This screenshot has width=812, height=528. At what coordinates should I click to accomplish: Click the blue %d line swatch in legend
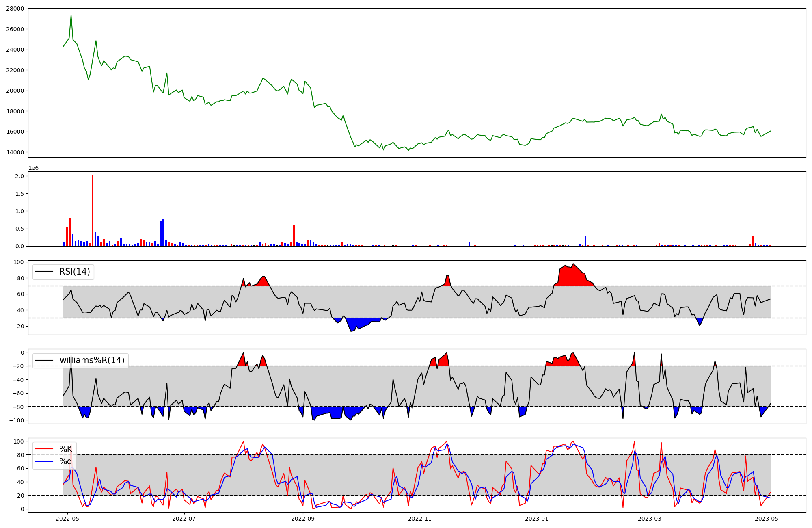coord(44,461)
